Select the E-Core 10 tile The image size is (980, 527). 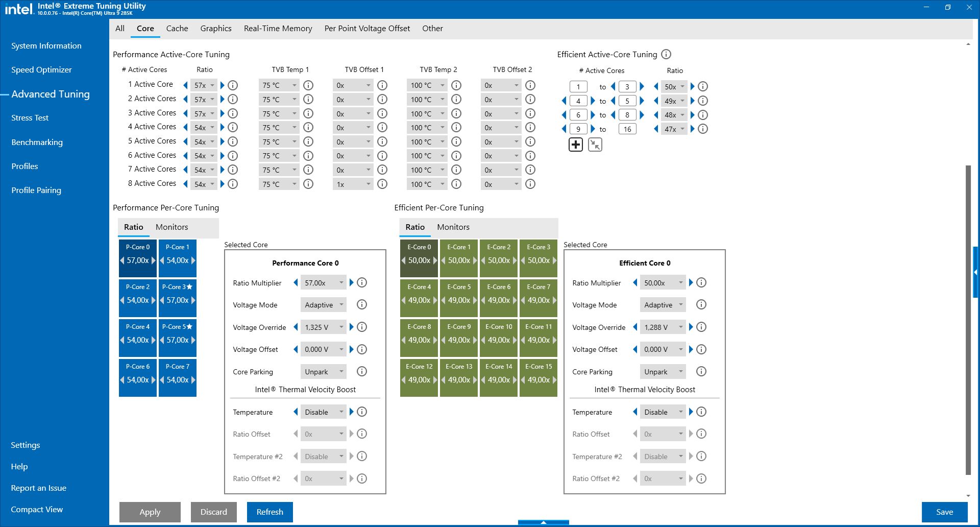pyautogui.click(x=499, y=338)
